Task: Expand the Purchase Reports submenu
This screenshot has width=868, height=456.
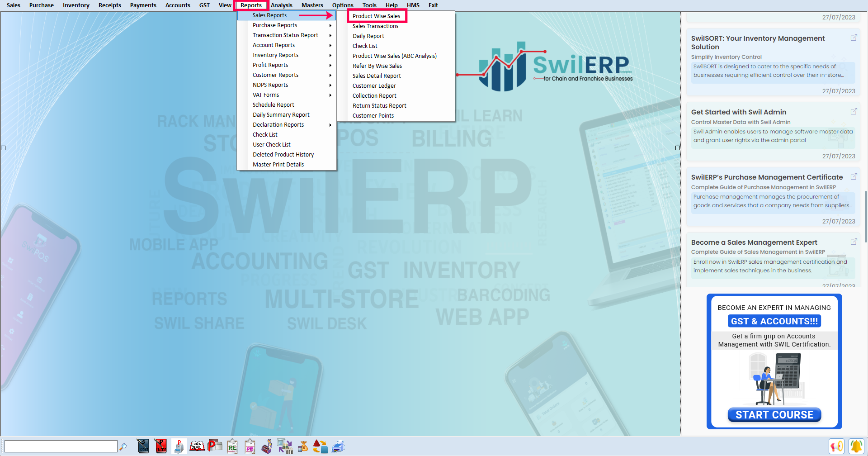Action: [x=287, y=25]
